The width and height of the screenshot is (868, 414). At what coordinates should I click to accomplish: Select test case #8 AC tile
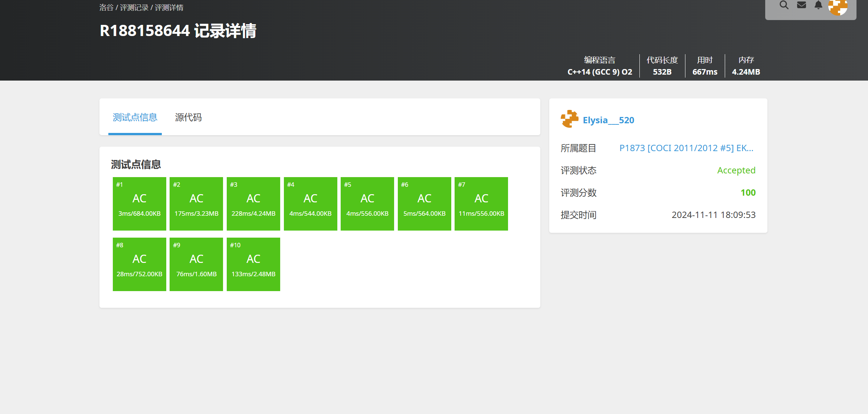(x=140, y=264)
